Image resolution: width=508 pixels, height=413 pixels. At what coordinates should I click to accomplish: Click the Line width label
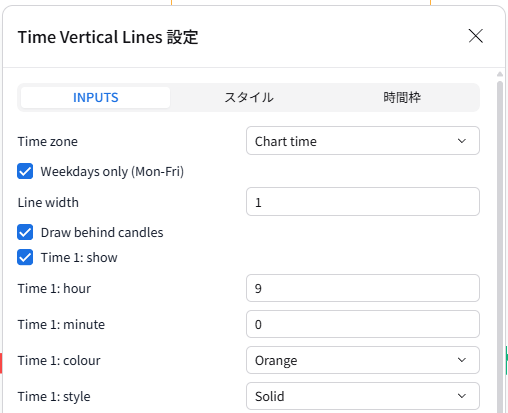48,202
